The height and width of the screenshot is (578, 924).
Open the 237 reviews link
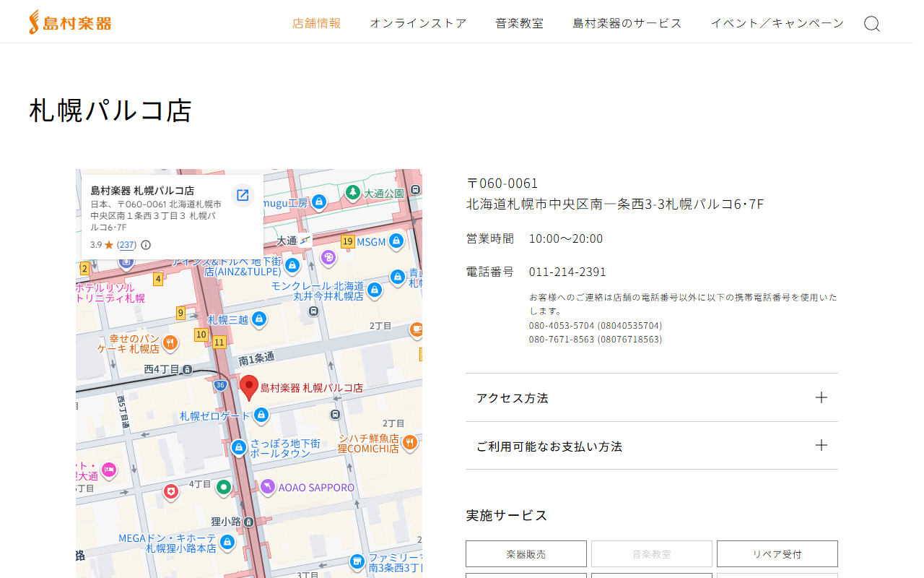pyautogui.click(x=127, y=245)
